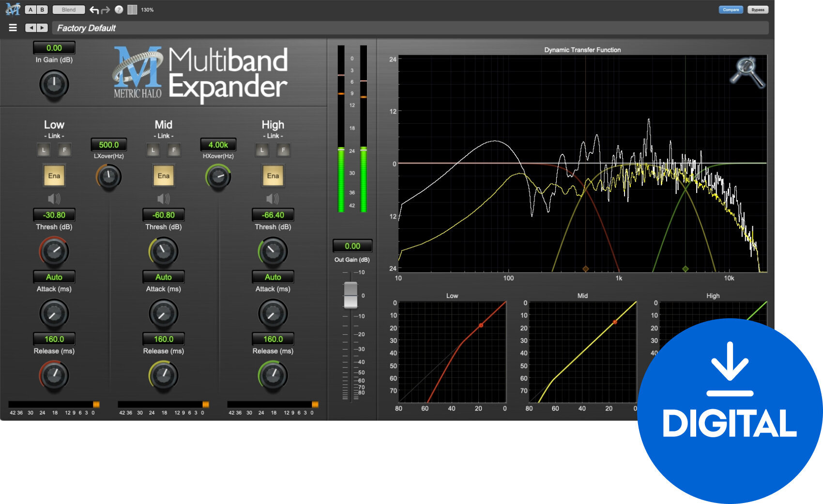Click LXover value field 500.0
Screen dimensions: 823x504
click(109, 145)
